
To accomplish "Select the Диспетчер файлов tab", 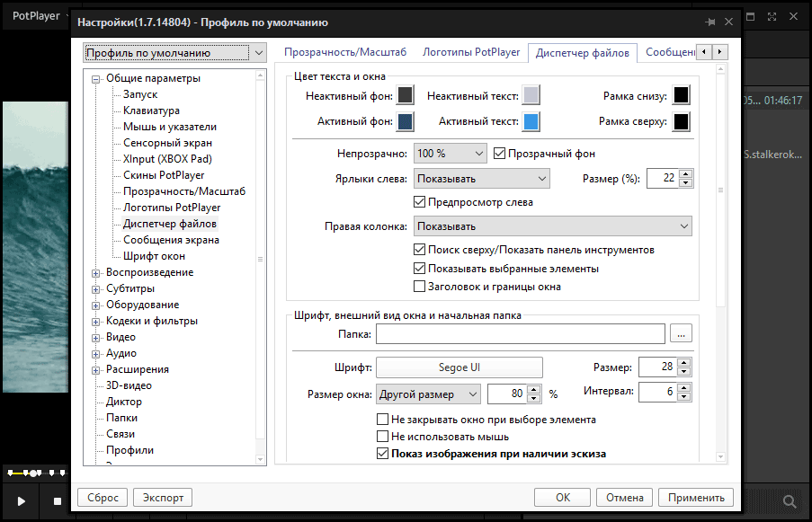I will point(583,53).
